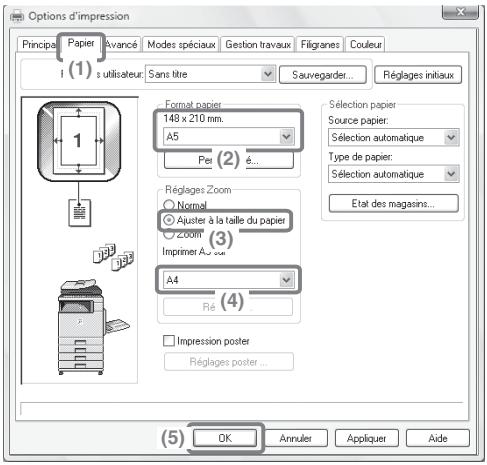487x465 pixels.
Task: Open help with the Aide button
Action: (x=438, y=438)
